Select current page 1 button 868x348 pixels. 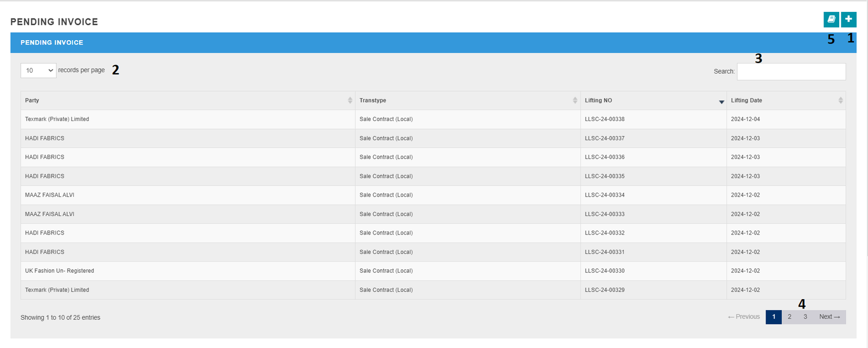click(774, 317)
